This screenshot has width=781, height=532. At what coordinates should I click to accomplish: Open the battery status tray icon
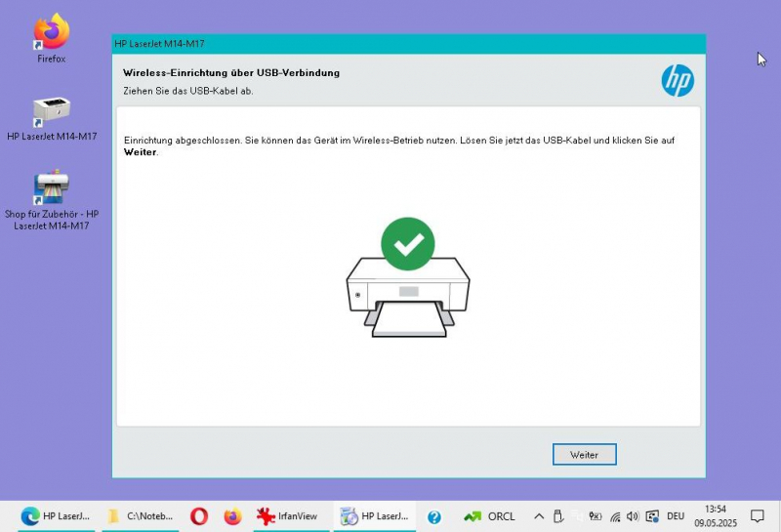click(x=596, y=516)
